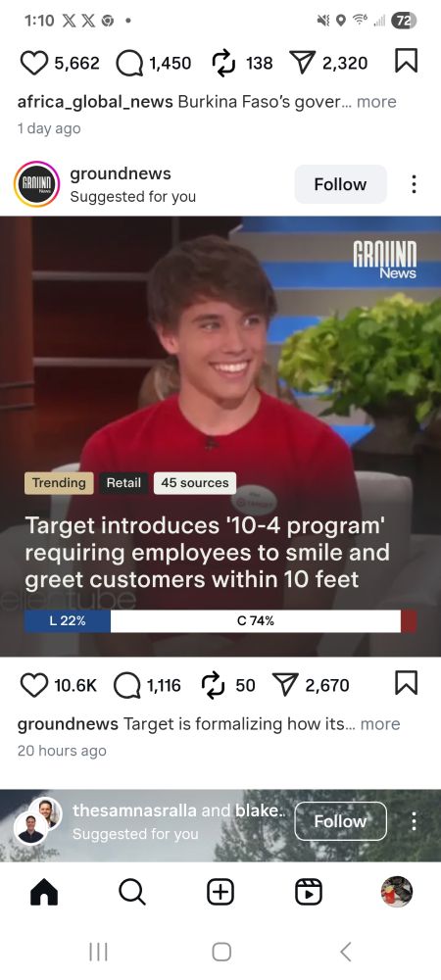Viewport: 441px width, 980px height.
Task: Expand africa_global_news caption with more
Action: pyautogui.click(x=376, y=101)
